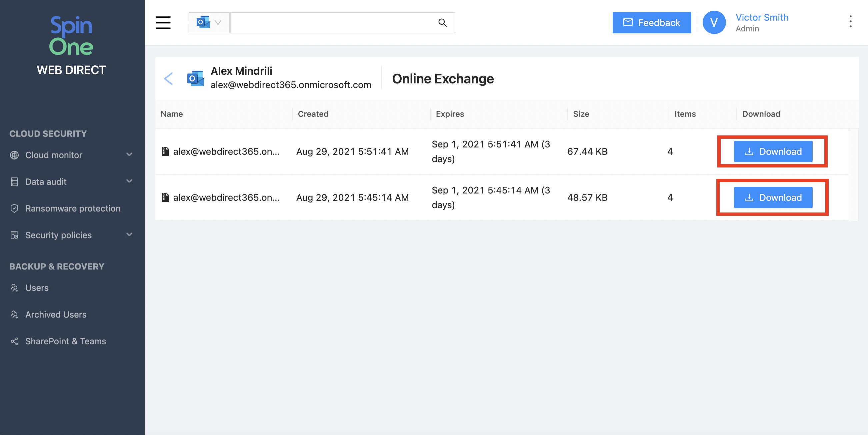Expand the Security policies section
The width and height of the screenshot is (868, 435).
click(129, 235)
